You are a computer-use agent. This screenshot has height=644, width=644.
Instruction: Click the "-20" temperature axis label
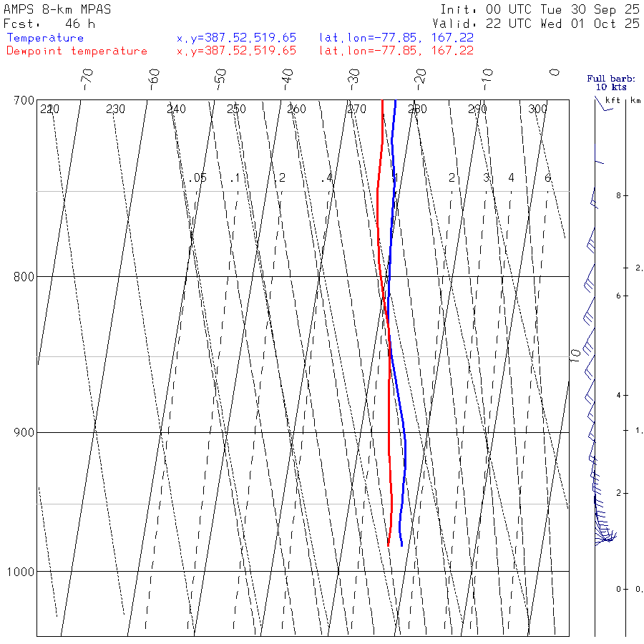click(420, 79)
